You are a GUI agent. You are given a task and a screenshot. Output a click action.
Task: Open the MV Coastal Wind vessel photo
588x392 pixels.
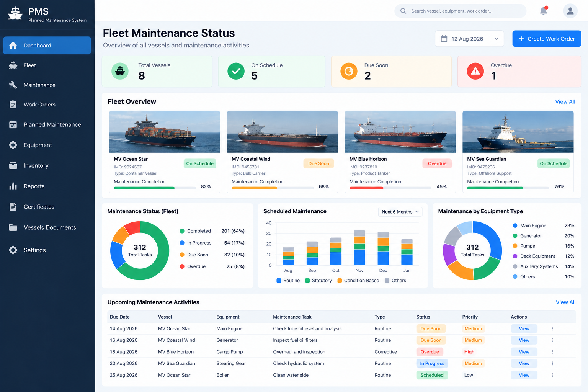click(283, 132)
